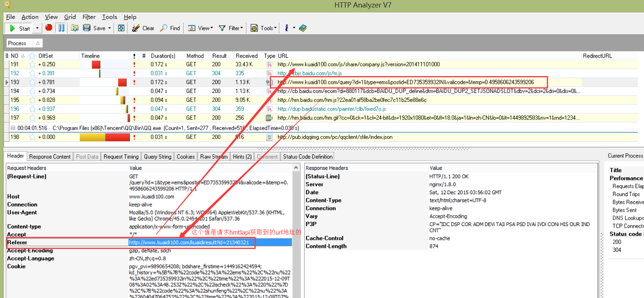Click the Open file folder icon
This screenshot has width=644, height=298.
(x=75, y=28)
